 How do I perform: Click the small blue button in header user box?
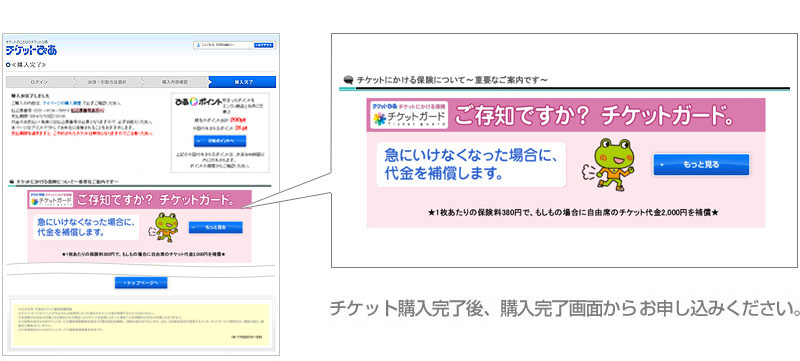coord(264,45)
